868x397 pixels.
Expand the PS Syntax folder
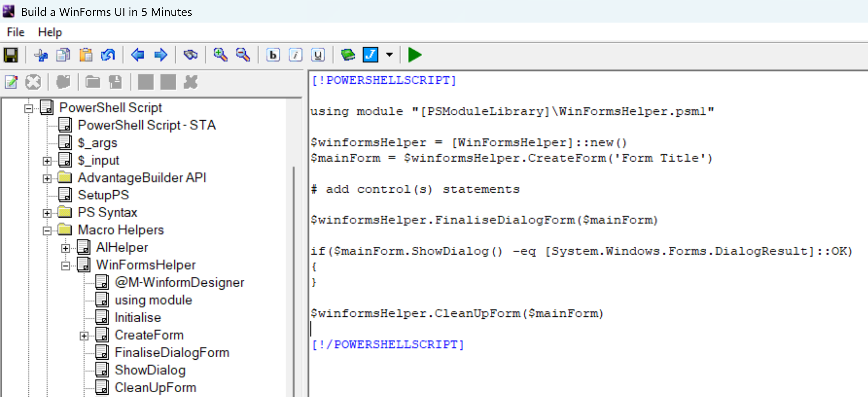47,213
